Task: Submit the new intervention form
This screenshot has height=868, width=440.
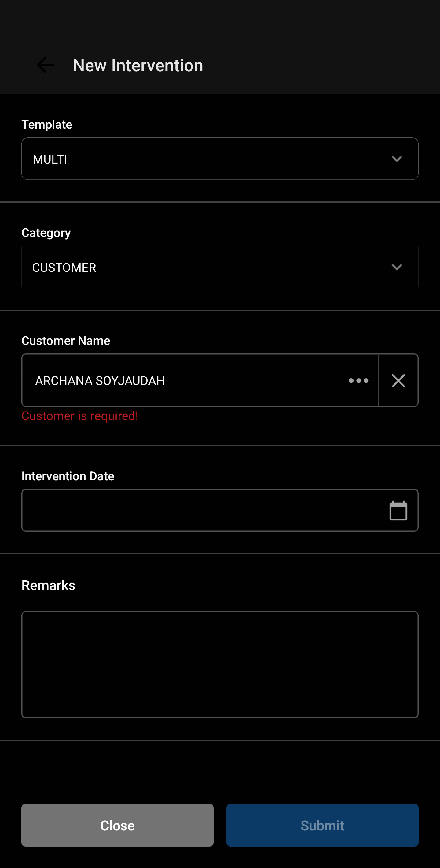Action: [322, 825]
